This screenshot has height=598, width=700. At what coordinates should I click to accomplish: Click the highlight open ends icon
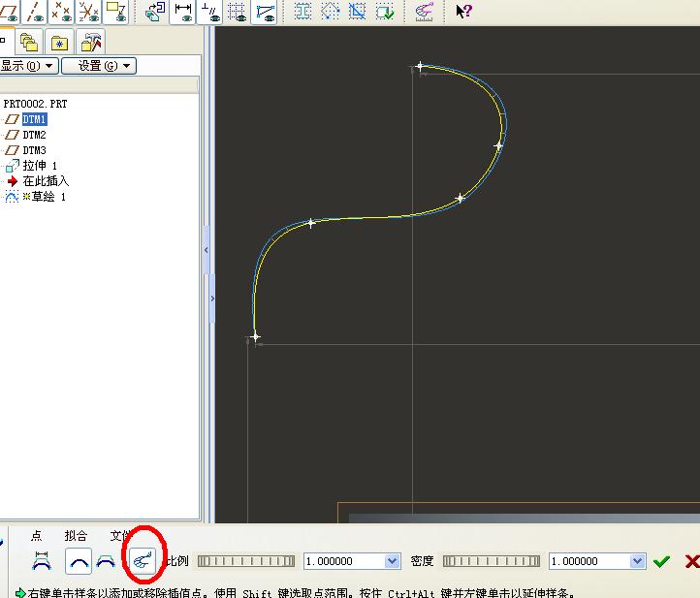330,12
